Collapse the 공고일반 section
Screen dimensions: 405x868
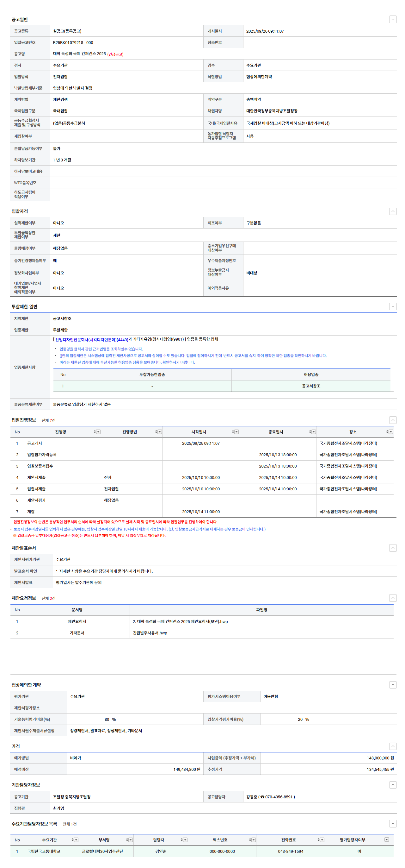[x=393, y=19]
